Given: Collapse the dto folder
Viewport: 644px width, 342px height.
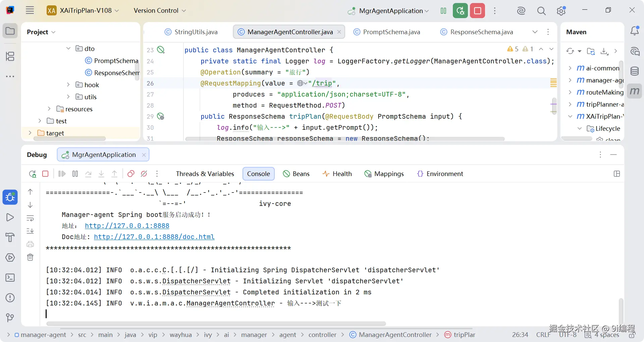Looking at the screenshot, I should pos(68,48).
